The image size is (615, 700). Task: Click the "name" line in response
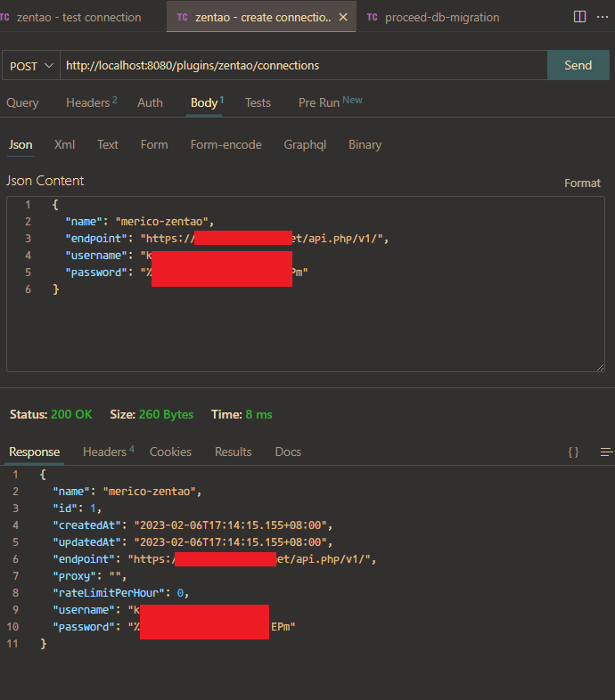[x=127, y=491]
